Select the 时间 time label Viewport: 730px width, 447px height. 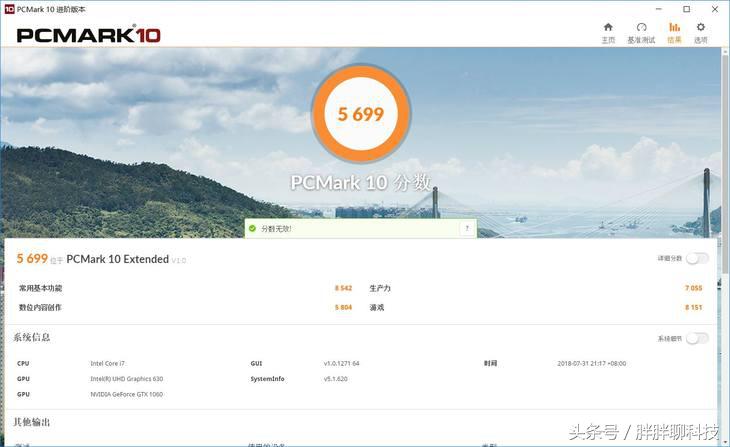tap(490, 363)
